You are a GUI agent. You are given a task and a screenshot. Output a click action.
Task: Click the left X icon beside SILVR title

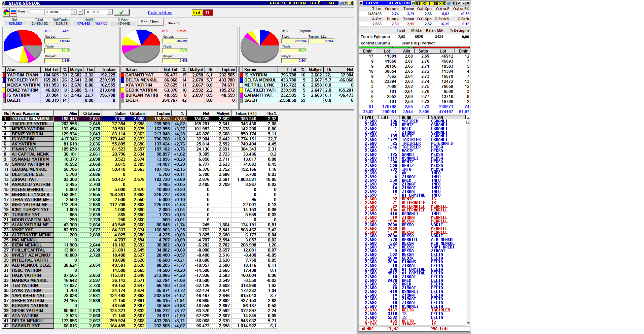point(361,3)
